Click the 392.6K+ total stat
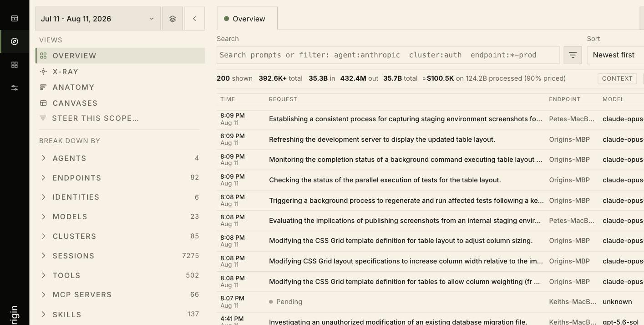 tap(280, 78)
